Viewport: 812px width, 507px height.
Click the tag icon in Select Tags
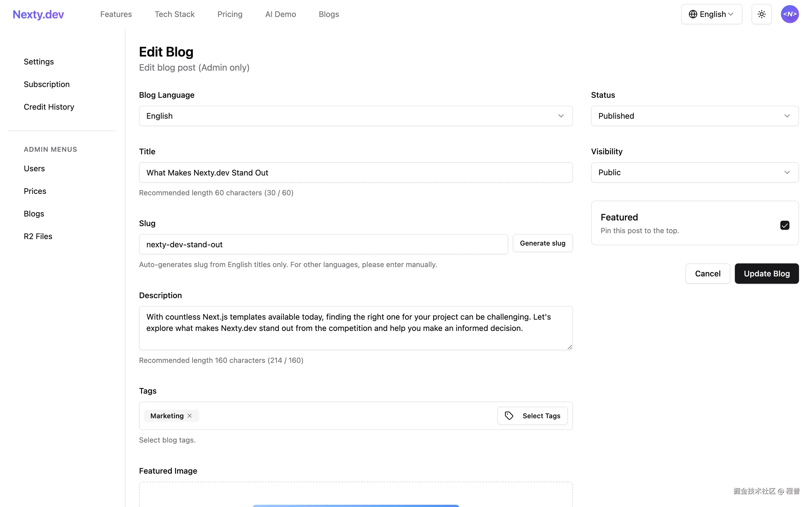[509, 416]
